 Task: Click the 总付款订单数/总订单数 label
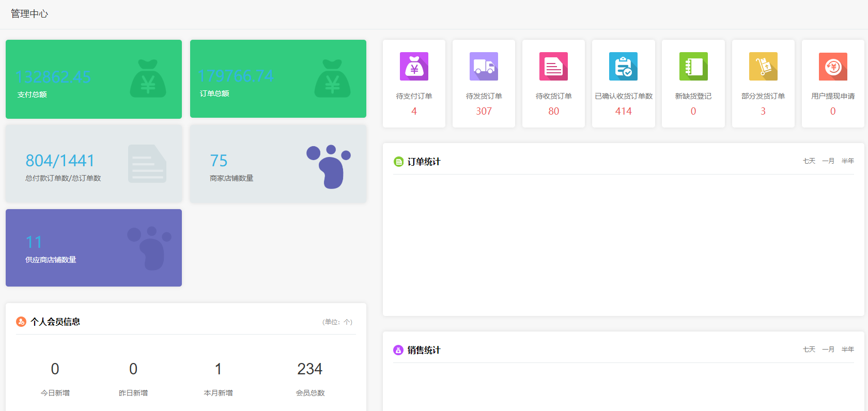63,178
